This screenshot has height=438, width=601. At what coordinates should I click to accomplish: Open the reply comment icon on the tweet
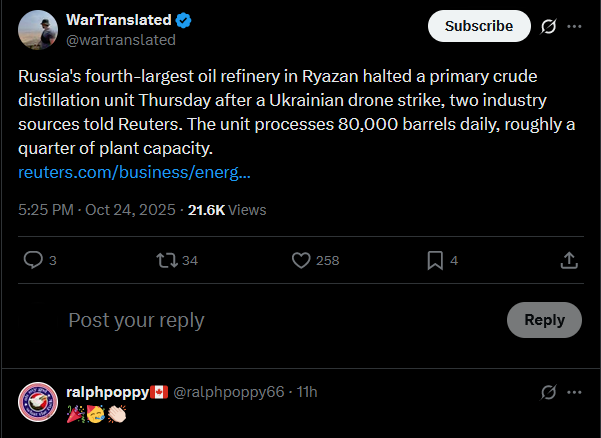[x=33, y=260]
